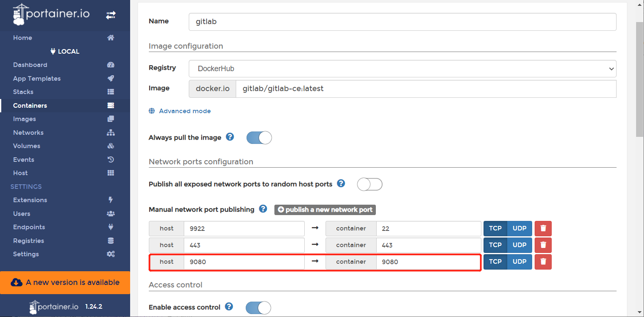Open the Registry DockerHub dropdown
This screenshot has height=317, width=644.
click(x=402, y=69)
